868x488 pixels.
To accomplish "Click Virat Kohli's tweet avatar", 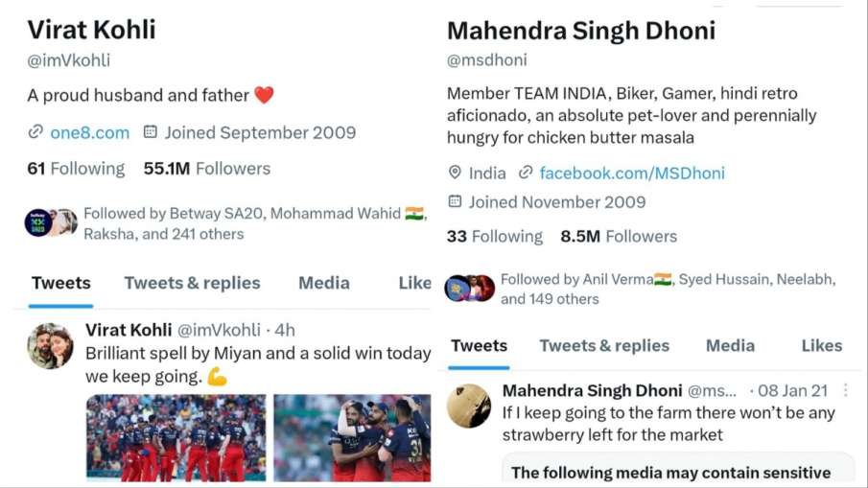I will pyautogui.click(x=51, y=346).
